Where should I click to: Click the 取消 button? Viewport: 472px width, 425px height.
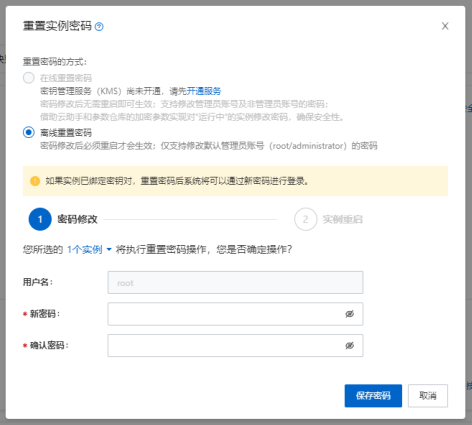(x=428, y=396)
